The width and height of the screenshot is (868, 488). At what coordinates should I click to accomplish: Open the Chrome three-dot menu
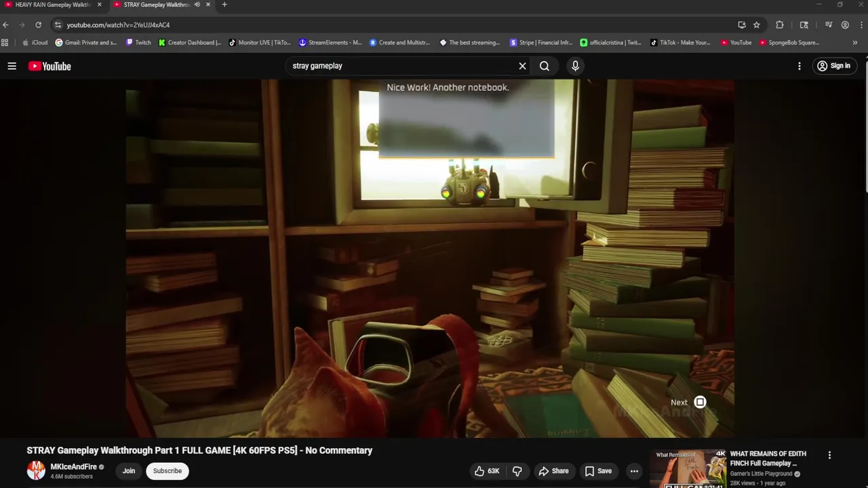click(860, 25)
